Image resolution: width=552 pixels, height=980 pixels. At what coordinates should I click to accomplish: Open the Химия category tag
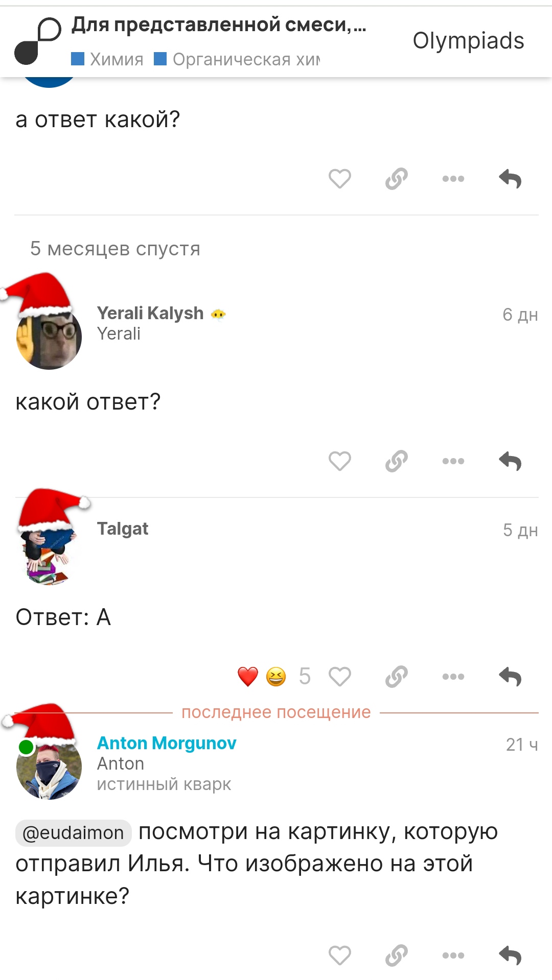tap(107, 59)
